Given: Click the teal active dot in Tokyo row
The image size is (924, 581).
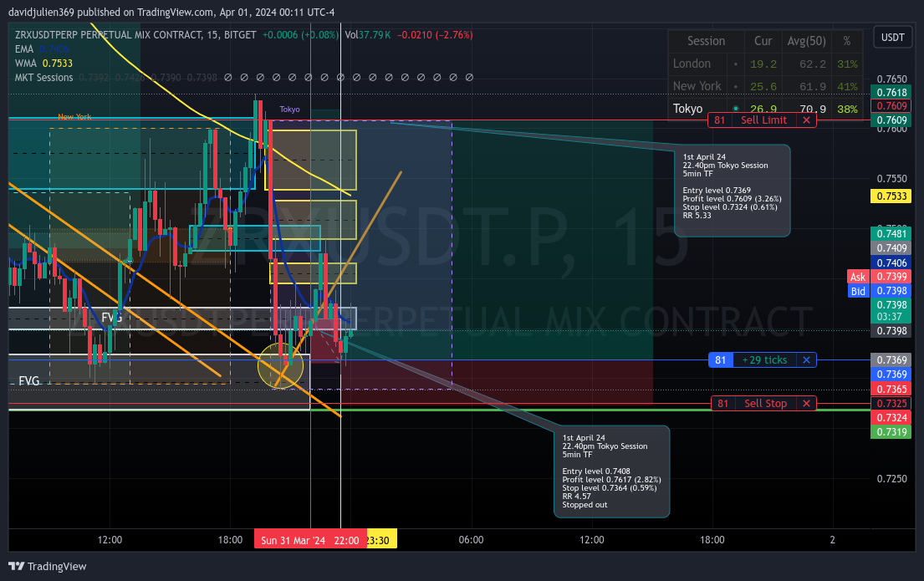Looking at the screenshot, I should [x=735, y=109].
